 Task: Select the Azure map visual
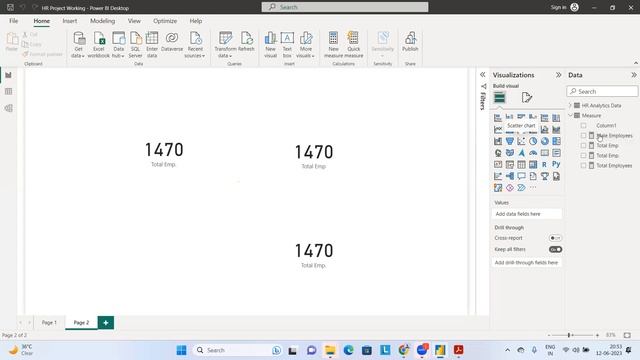pos(521,153)
